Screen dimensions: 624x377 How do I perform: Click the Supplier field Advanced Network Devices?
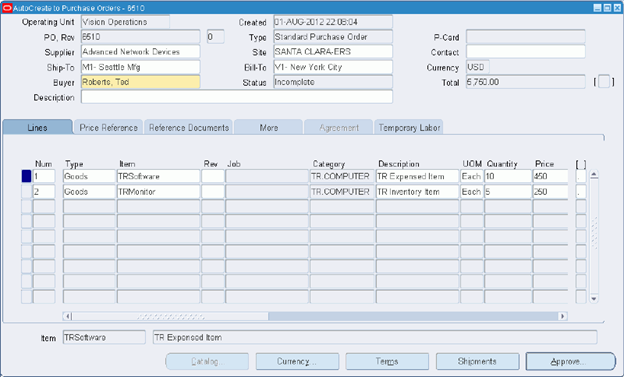(x=140, y=52)
